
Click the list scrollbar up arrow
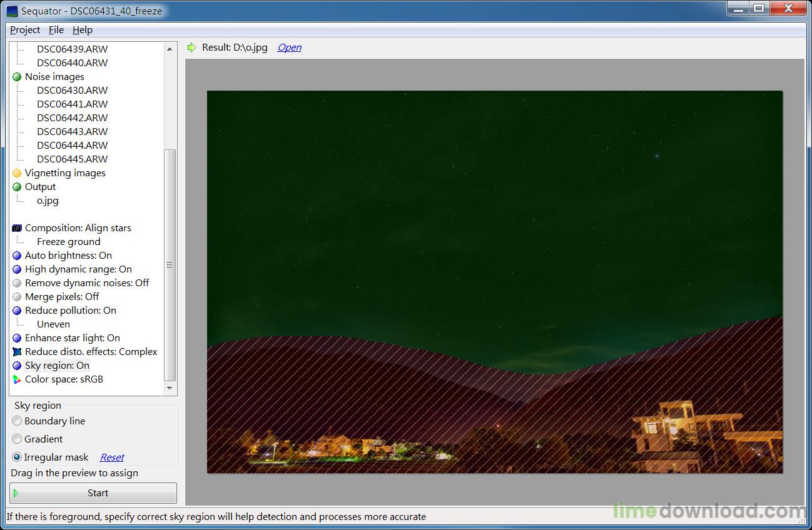point(170,49)
